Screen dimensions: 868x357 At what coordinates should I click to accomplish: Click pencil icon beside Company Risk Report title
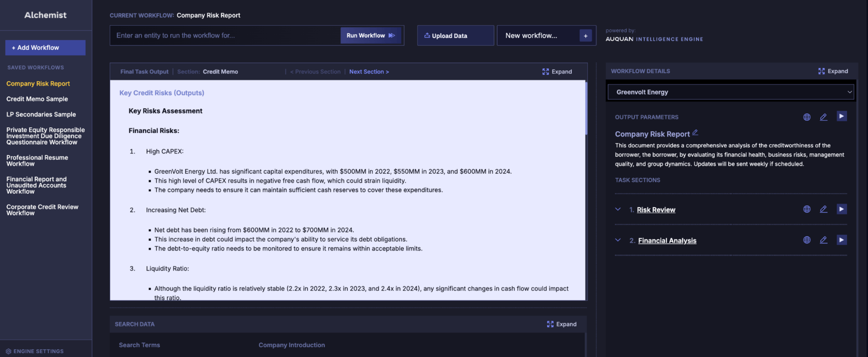(x=695, y=132)
